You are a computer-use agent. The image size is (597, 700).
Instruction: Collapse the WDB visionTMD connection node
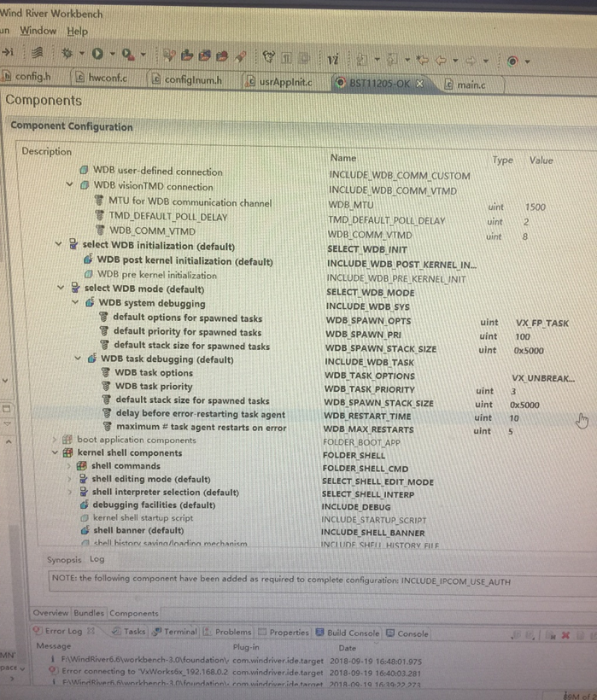(x=69, y=184)
